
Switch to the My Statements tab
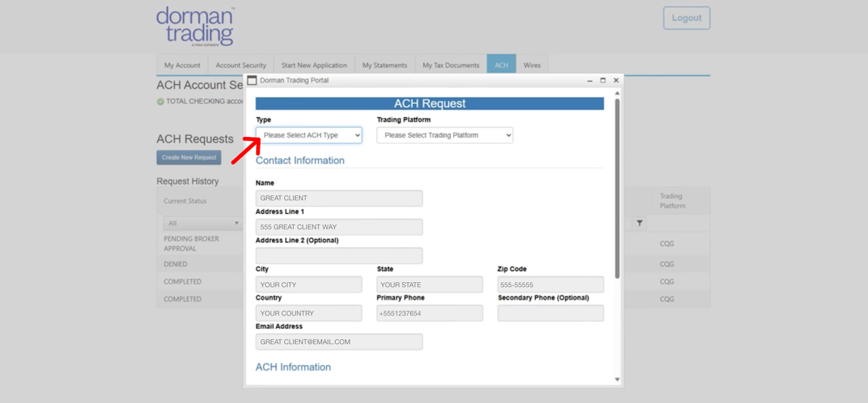tap(384, 65)
